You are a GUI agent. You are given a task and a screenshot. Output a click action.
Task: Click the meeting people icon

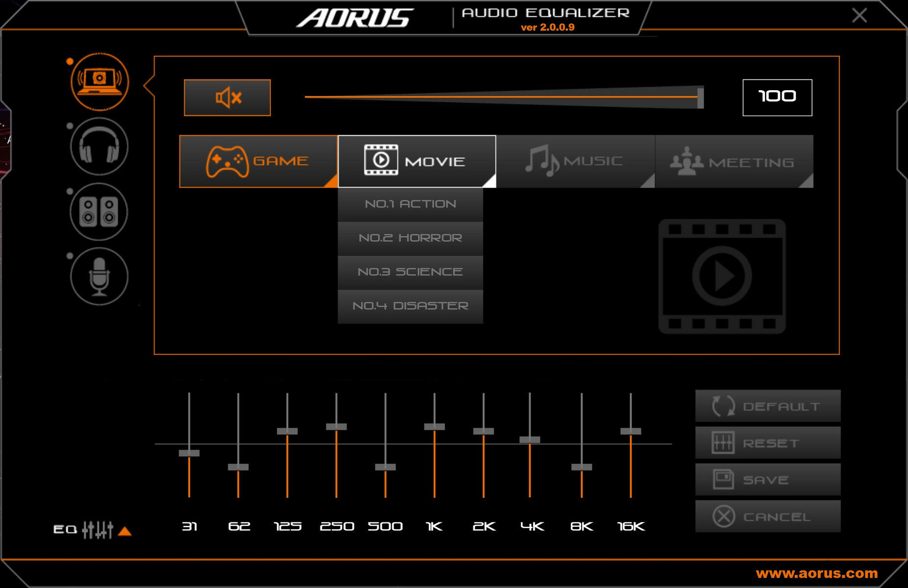point(687,161)
